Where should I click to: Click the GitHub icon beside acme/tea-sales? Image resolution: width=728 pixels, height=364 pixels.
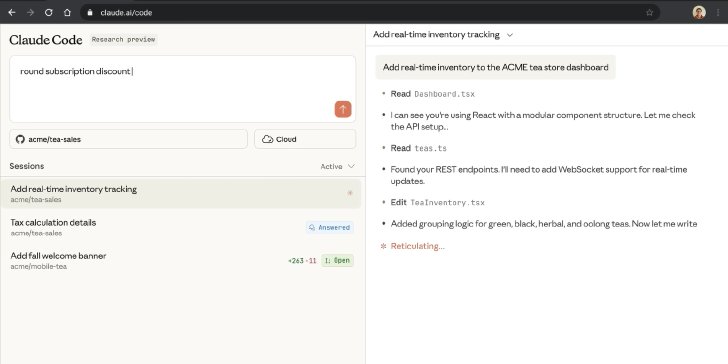[x=20, y=139]
